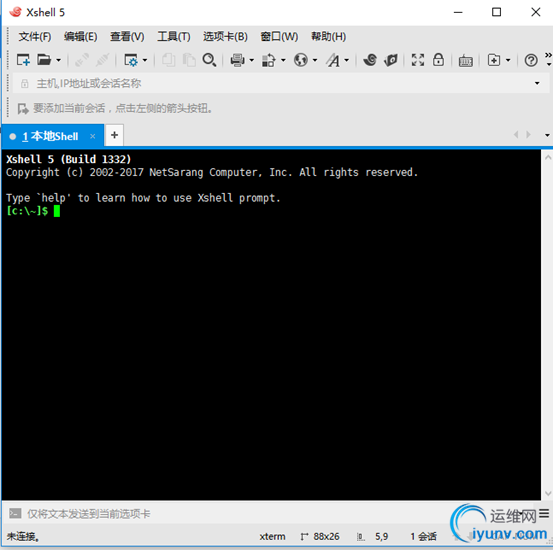Open the 窗口(W) menu
Screen dimensions: 553x550
coord(279,37)
